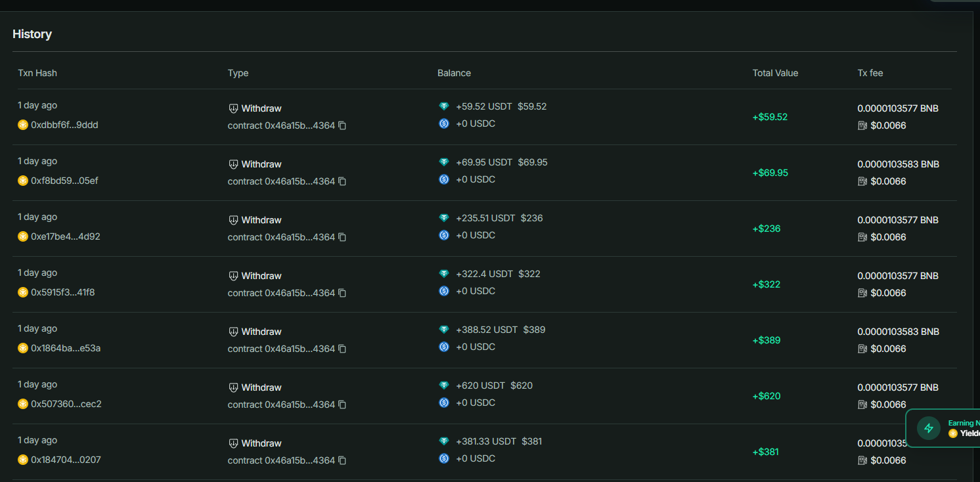Copy contract address in the 0xf8bd59...05ef row
The height and width of the screenshot is (482, 980).
pyautogui.click(x=342, y=181)
